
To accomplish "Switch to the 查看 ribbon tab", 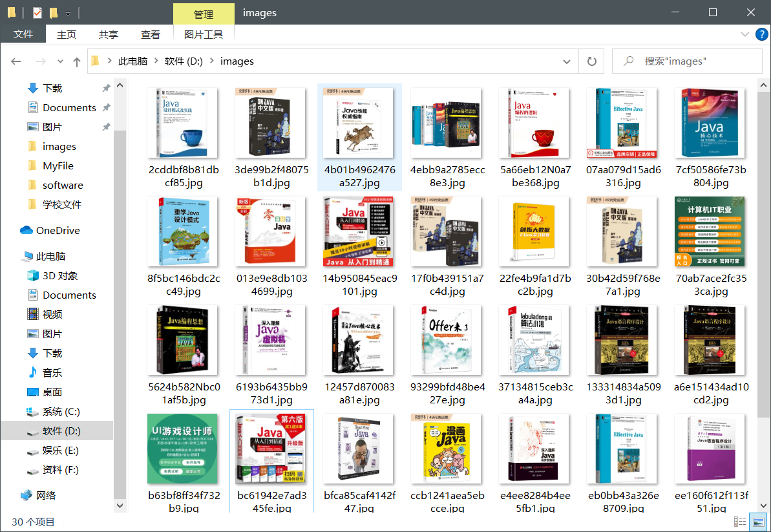I will [x=151, y=34].
